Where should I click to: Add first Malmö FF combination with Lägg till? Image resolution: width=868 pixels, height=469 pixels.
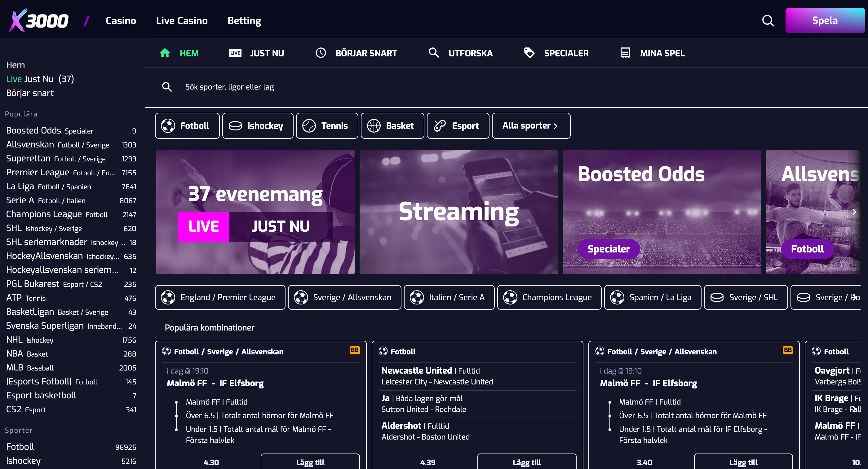(310, 462)
